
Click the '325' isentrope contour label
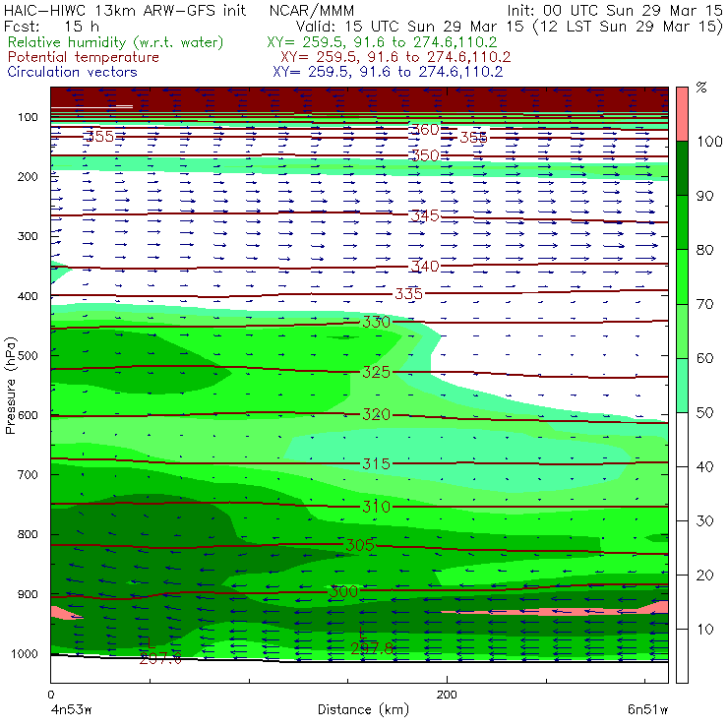coord(376,372)
